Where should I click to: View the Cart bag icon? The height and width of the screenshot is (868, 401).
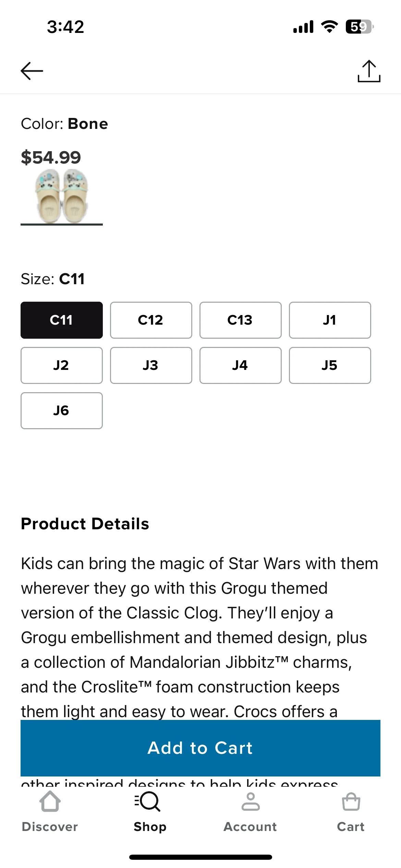point(351,801)
